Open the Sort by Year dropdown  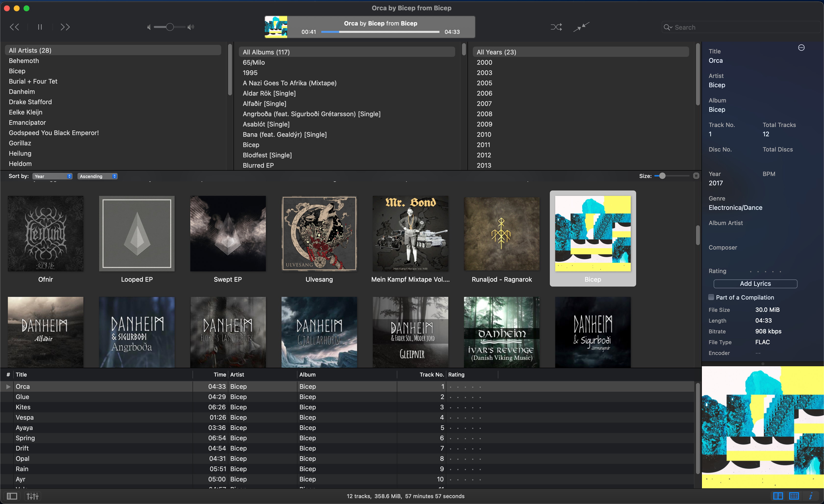(x=52, y=176)
